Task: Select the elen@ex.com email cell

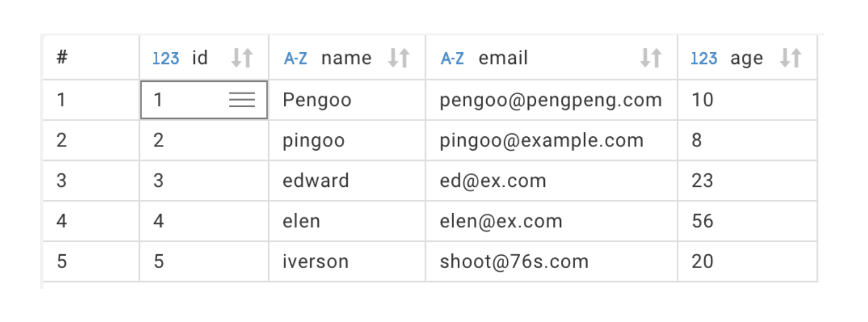Action: 501,221
